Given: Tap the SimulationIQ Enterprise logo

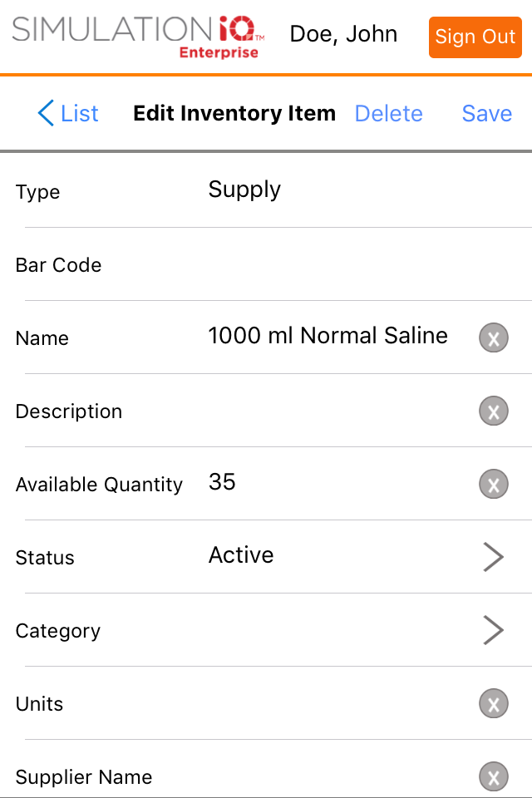Looking at the screenshot, I should click(138, 37).
